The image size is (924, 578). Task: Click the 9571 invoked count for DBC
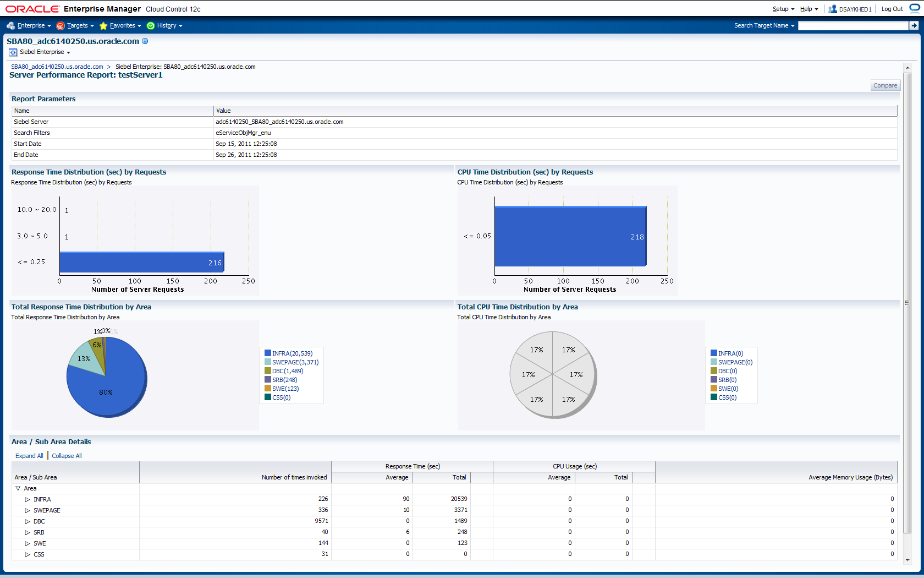tap(321, 521)
